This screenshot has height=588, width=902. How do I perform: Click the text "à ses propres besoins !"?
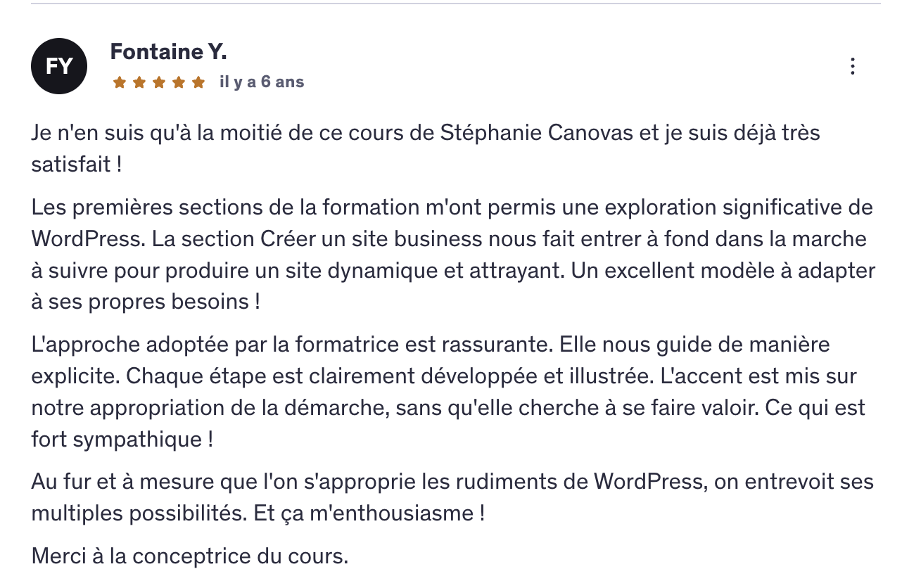point(146,302)
